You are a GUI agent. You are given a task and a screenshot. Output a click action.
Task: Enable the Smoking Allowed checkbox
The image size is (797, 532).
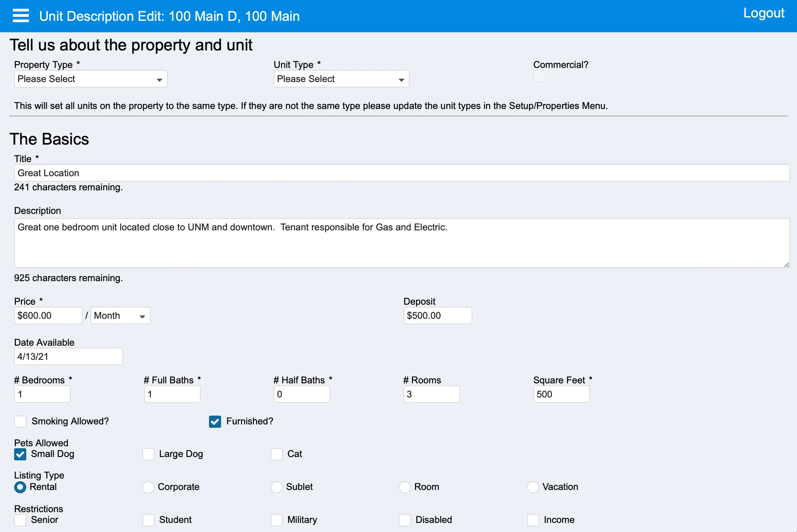[x=21, y=422]
